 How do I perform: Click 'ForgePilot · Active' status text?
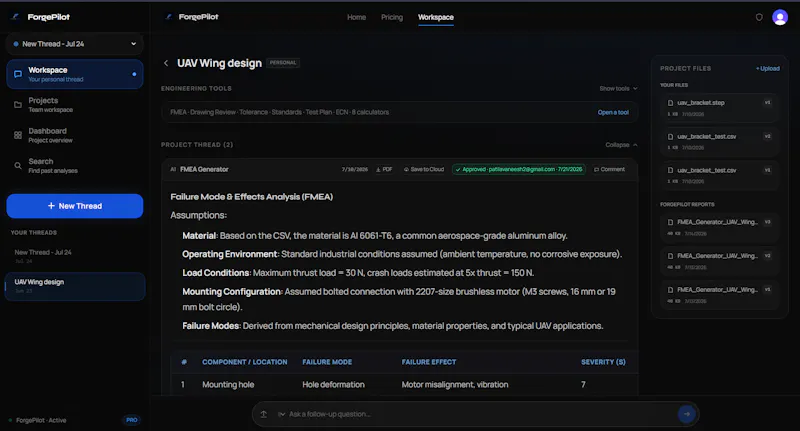point(41,420)
